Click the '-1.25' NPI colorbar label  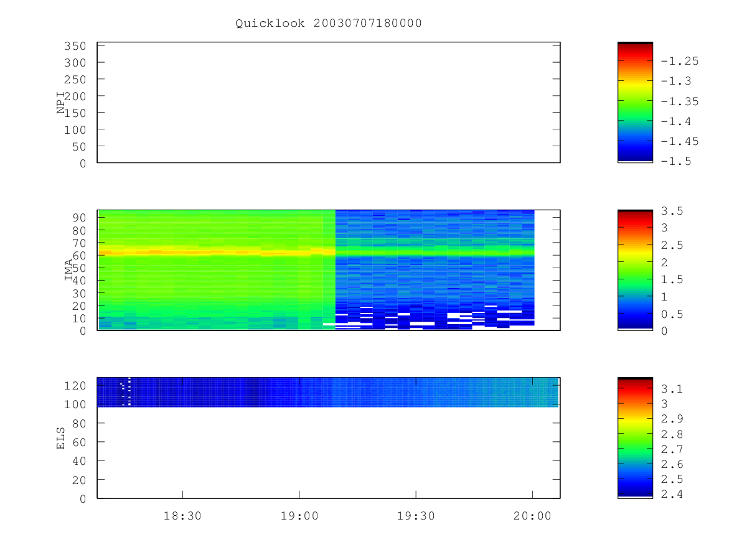[680, 61]
